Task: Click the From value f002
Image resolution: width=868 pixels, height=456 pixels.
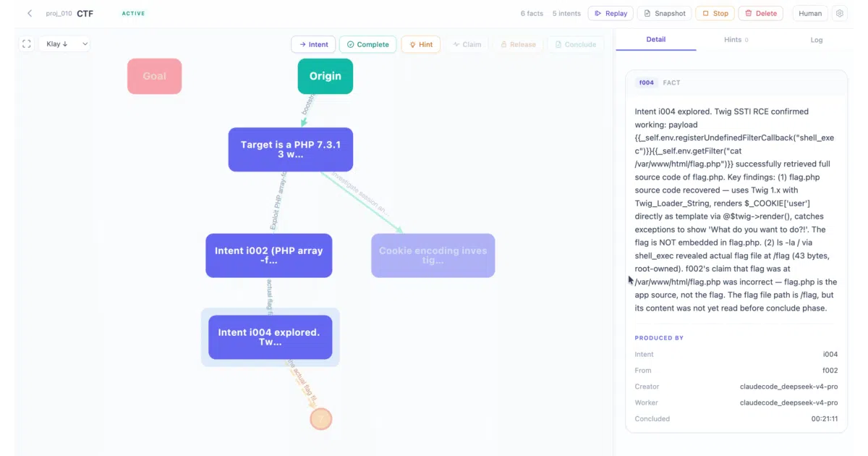Action: tap(830, 371)
